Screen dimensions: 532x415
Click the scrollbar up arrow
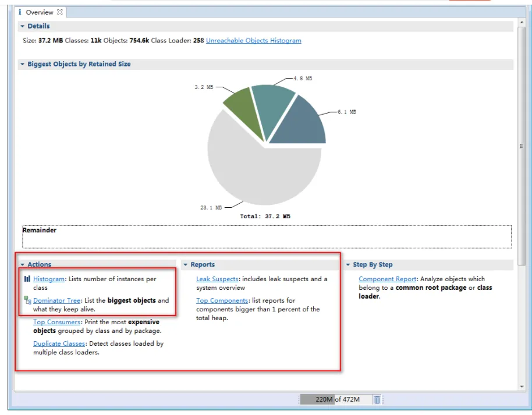pos(522,22)
